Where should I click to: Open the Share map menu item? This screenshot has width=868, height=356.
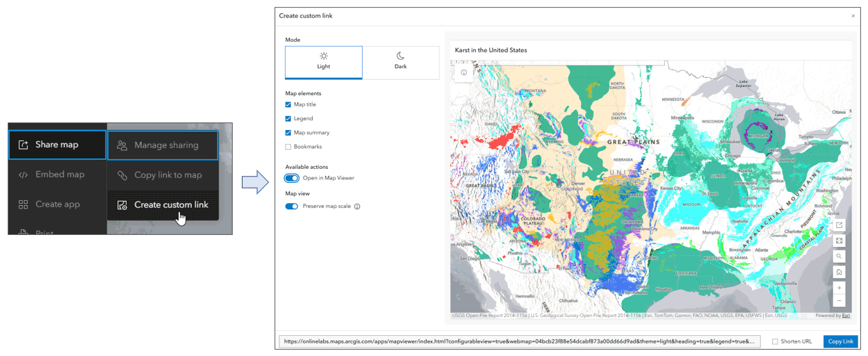click(x=57, y=145)
